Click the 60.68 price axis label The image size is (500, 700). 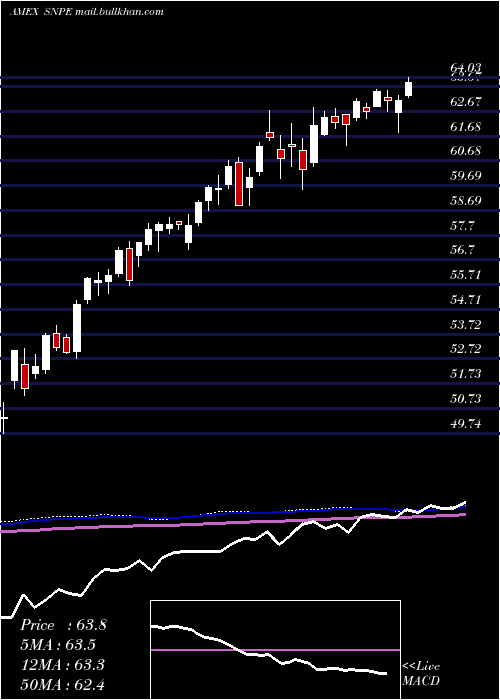click(466, 151)
